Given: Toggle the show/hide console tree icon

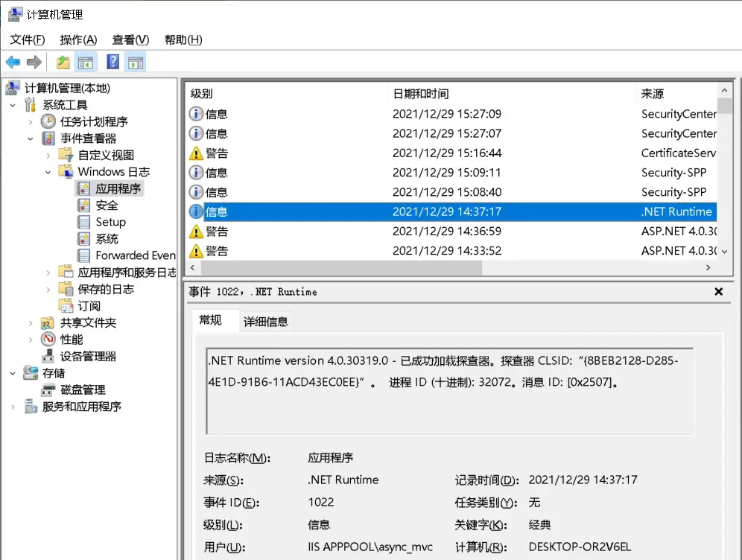Looking at the screenshot, I should pos(86,62).
